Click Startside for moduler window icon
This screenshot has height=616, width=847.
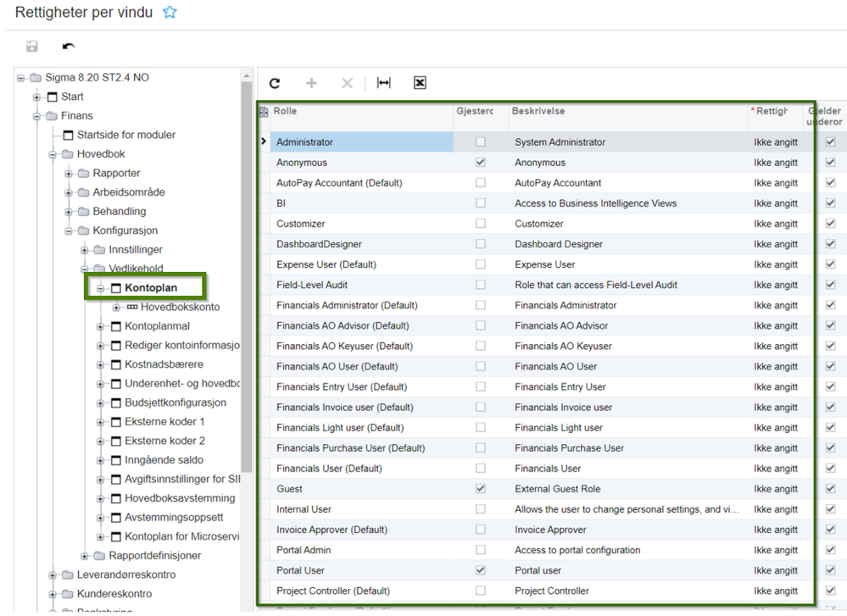pyautogui.click(x=68, y=135)
